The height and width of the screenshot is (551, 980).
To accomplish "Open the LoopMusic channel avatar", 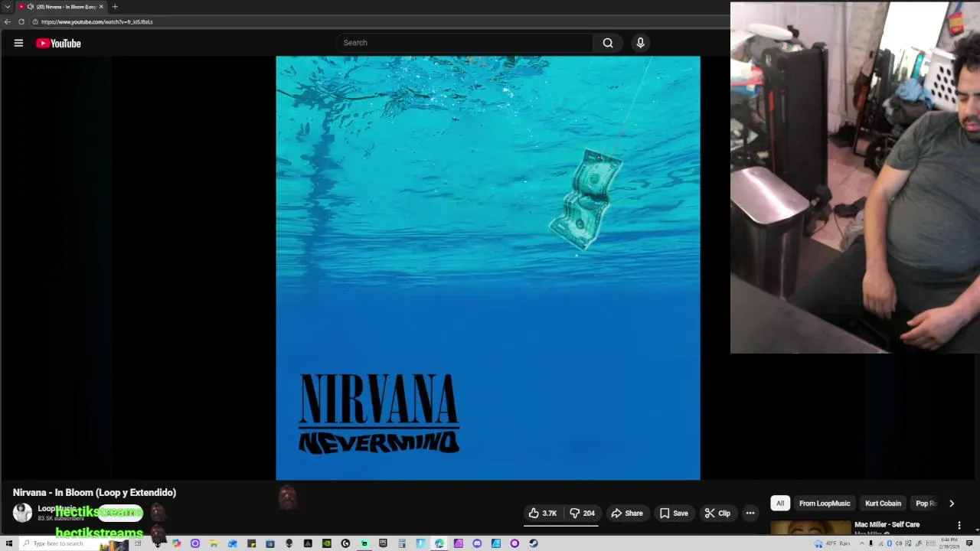I will click(22, 512).
